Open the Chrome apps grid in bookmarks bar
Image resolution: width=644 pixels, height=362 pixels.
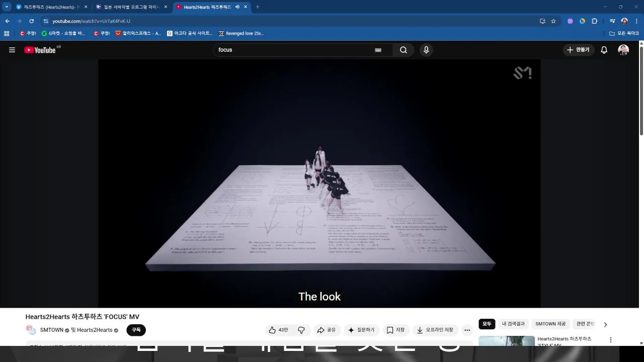7,33
